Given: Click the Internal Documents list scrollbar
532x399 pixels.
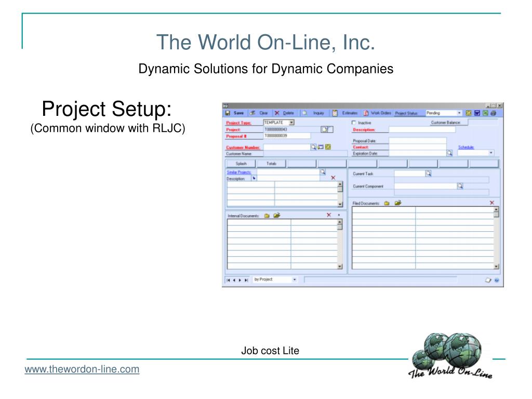Looking at the screenshot, I should pos(340,244).
